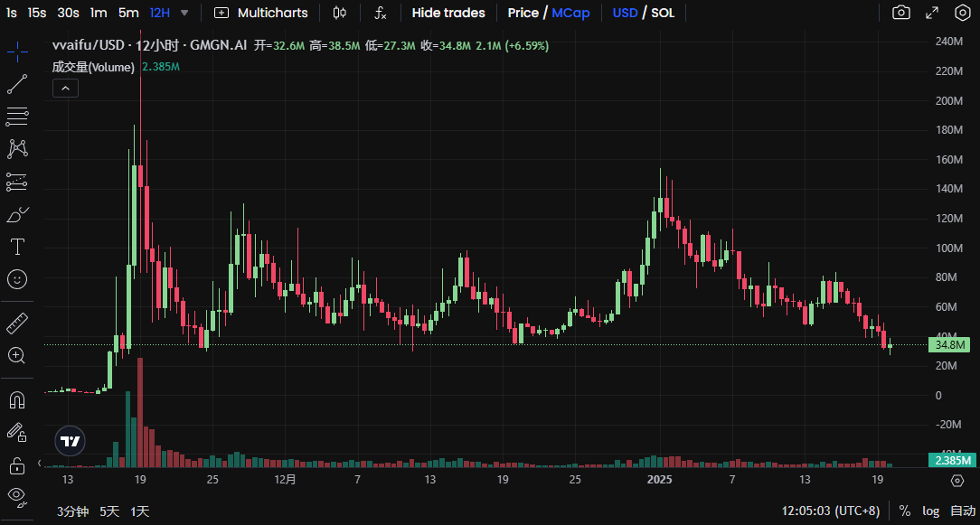Collapse the left drawing toolbar arrow
The height and width of the screenshot is (525, 980).
[x=40, y=464]
